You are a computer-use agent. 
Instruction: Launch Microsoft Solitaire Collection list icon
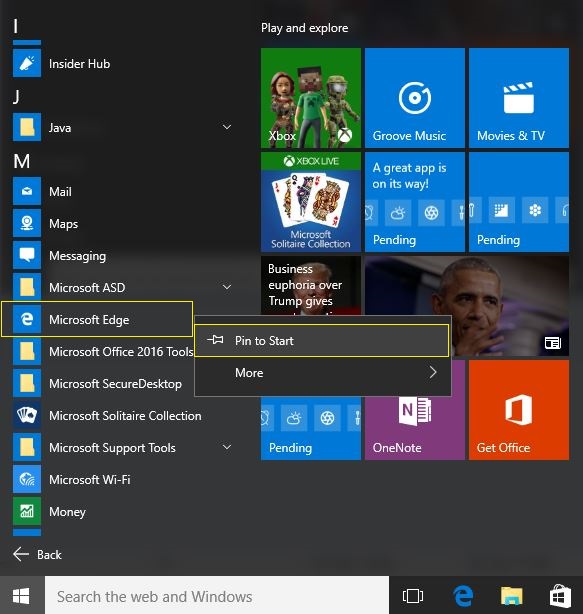point(27,415)
